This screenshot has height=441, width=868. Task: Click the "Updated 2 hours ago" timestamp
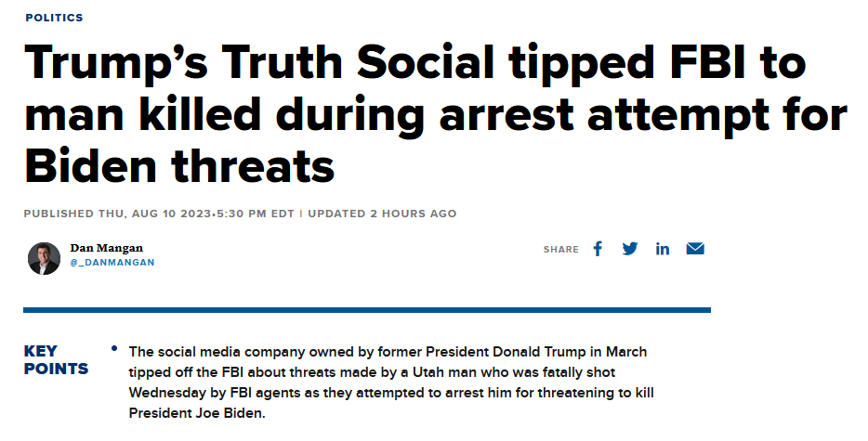382,214
